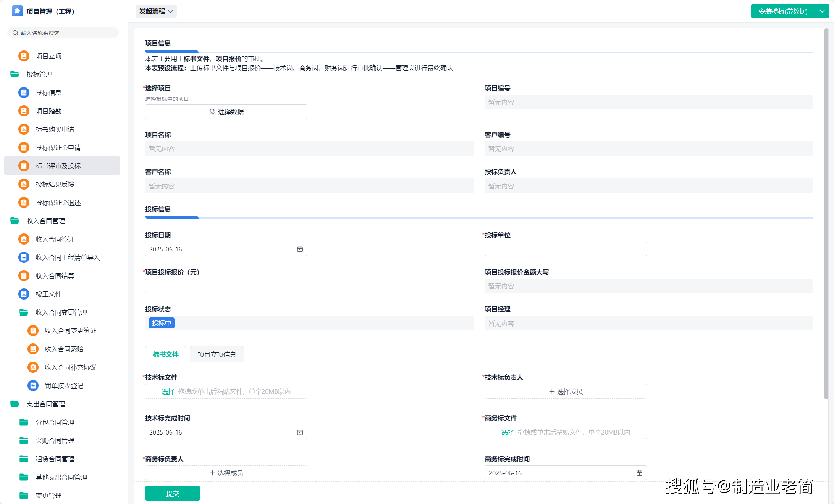Open calendar icon in 投标日期 field
The height and width of the screenshot is (504, 834).
[300, 249]
